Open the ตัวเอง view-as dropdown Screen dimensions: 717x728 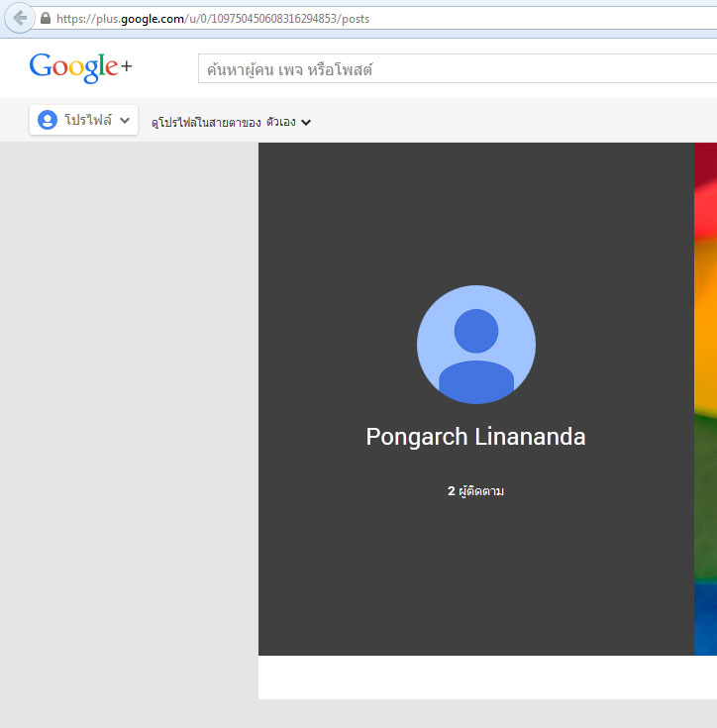[x=288, y=122]
